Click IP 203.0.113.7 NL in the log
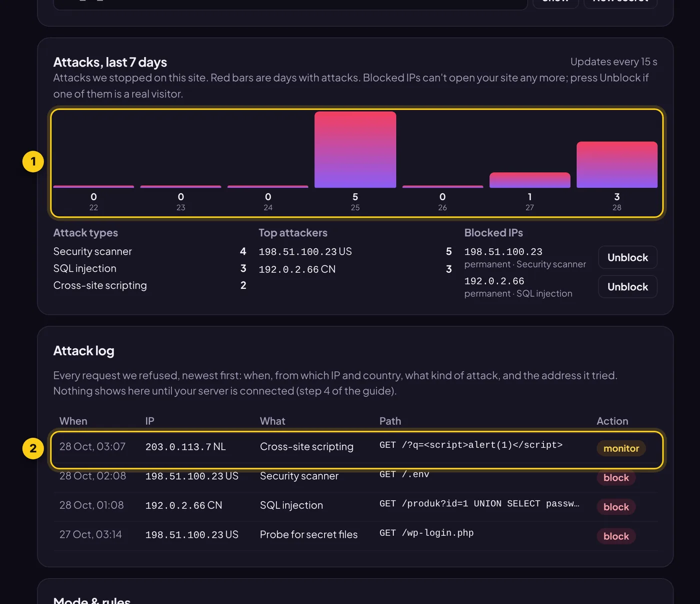 coord(185,446)
